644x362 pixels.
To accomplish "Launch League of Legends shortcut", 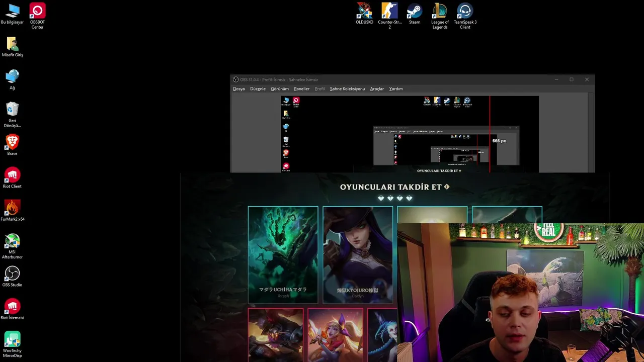I will point(440,16).
